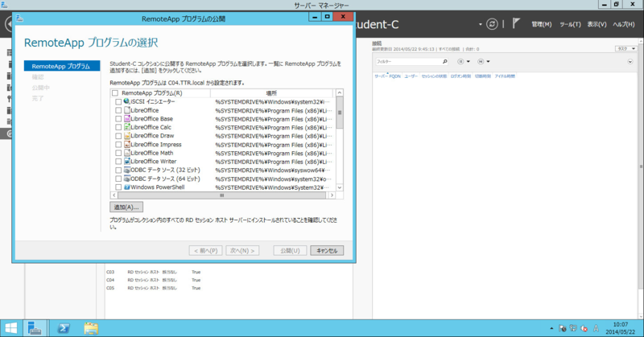Click the IME 'A' input mode indicator

[x=596, y=328]
